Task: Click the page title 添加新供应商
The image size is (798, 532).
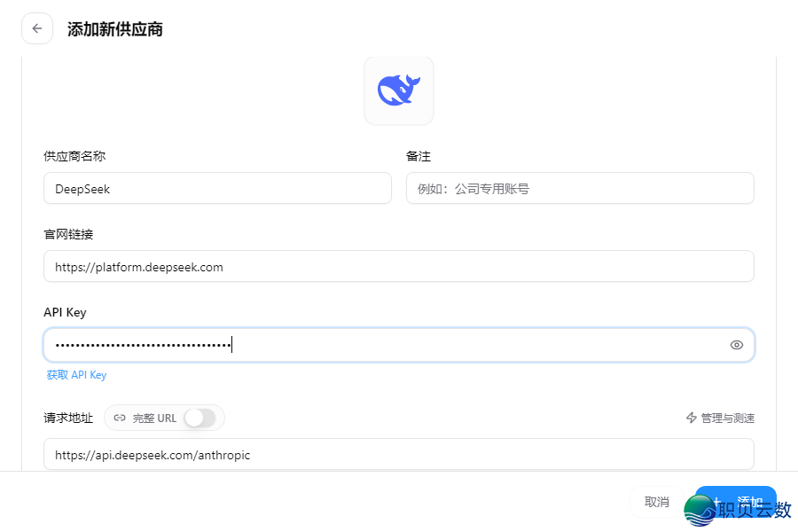Action: [x=115, y=29]
